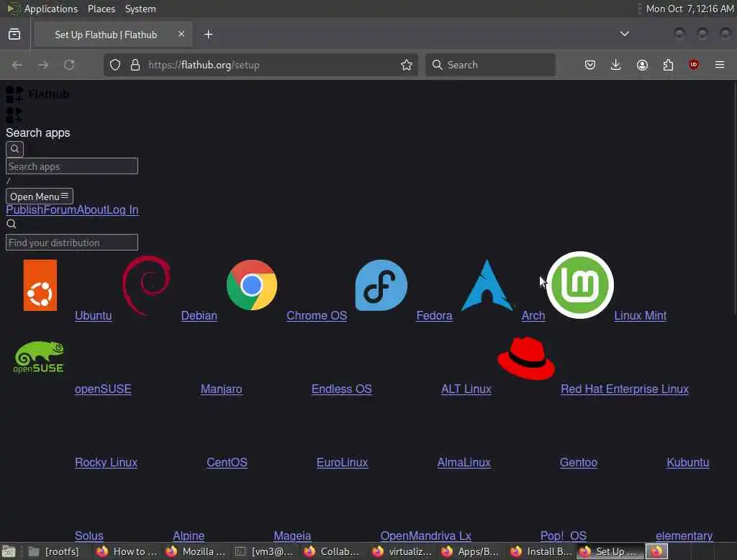737x560 pixels.
Task: Click the Open Menu button
Action: click(40, 197)
